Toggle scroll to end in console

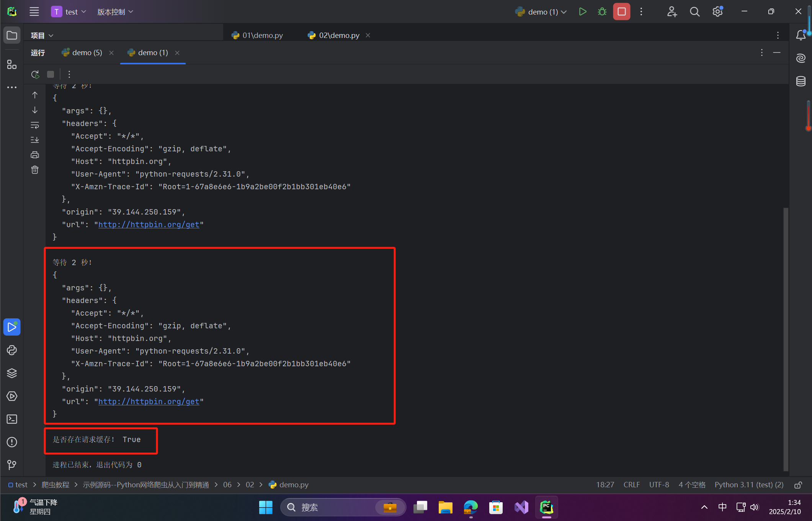[34, 139]
